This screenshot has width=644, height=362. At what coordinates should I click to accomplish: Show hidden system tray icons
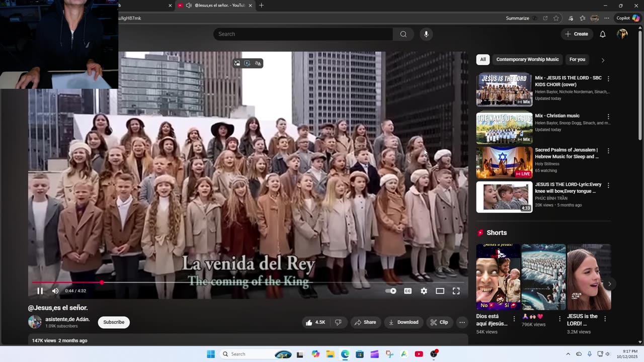568,354
